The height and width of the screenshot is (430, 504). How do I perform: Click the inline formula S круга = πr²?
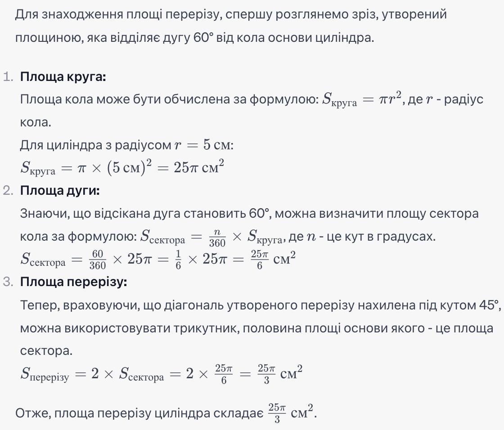(362, 99)
